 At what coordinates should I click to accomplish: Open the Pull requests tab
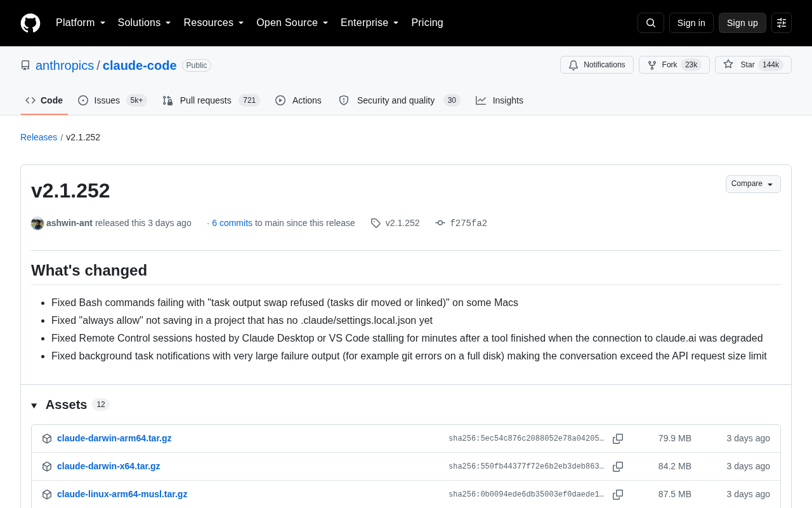click(211, 100)
